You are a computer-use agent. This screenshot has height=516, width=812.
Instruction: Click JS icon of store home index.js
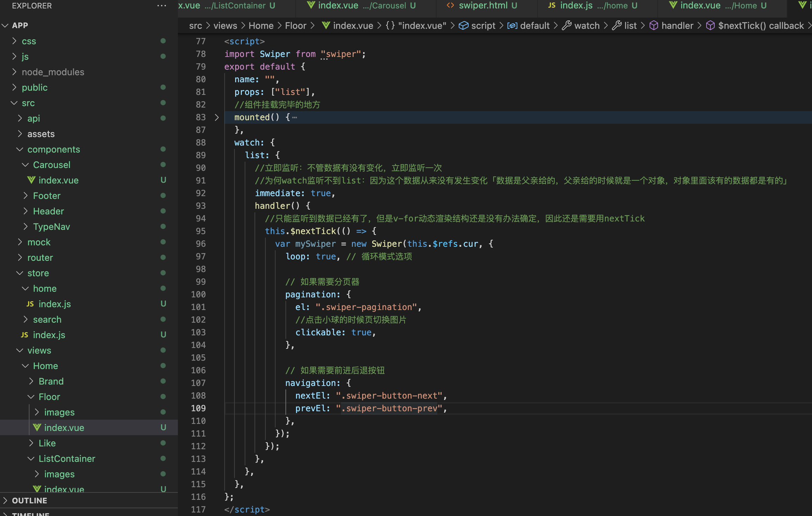click(x=30, y=304)
